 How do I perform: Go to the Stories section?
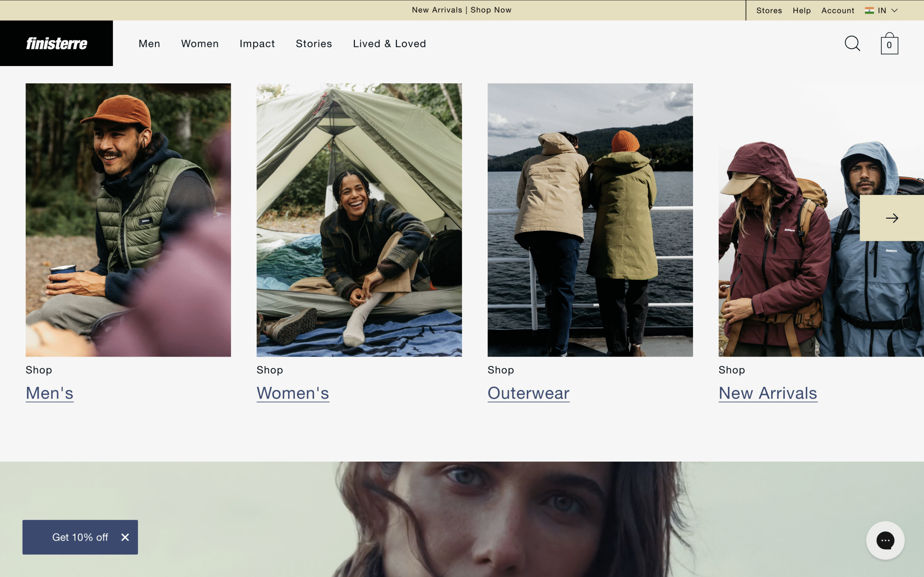coord(314,44)
